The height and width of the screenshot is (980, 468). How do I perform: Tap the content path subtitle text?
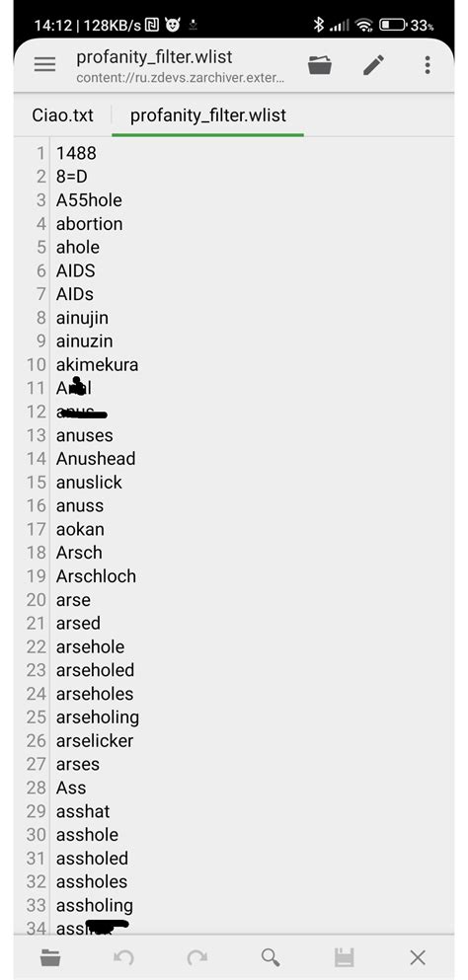181,78
